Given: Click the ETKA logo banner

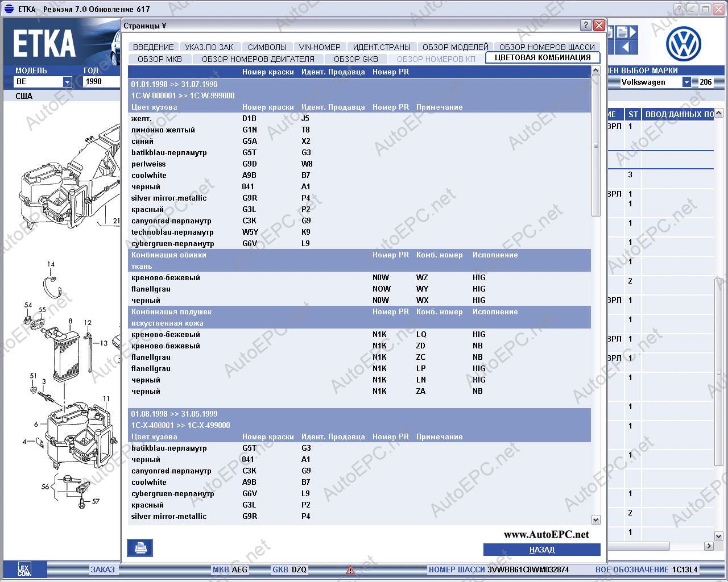Looking at the screenshot, I should tap(44, 44).
